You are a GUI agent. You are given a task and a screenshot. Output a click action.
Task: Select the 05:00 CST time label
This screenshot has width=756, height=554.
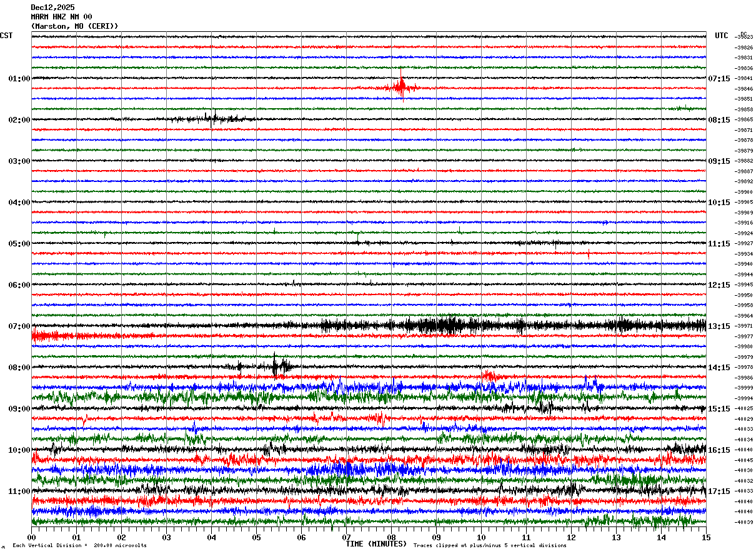tap(19, 244)
